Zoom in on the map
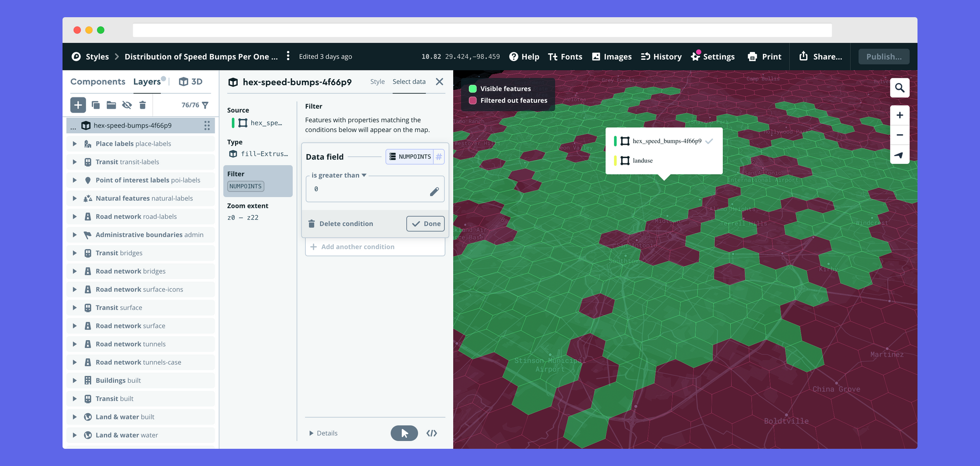Image resolution: width=980 pixels, height=466 pixels. click(900, 116)
